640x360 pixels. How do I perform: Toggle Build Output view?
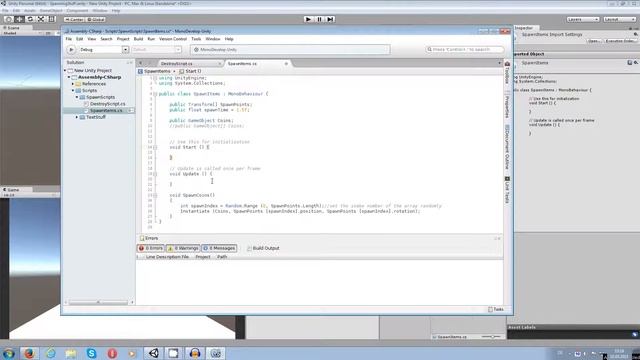click(263, 248)
